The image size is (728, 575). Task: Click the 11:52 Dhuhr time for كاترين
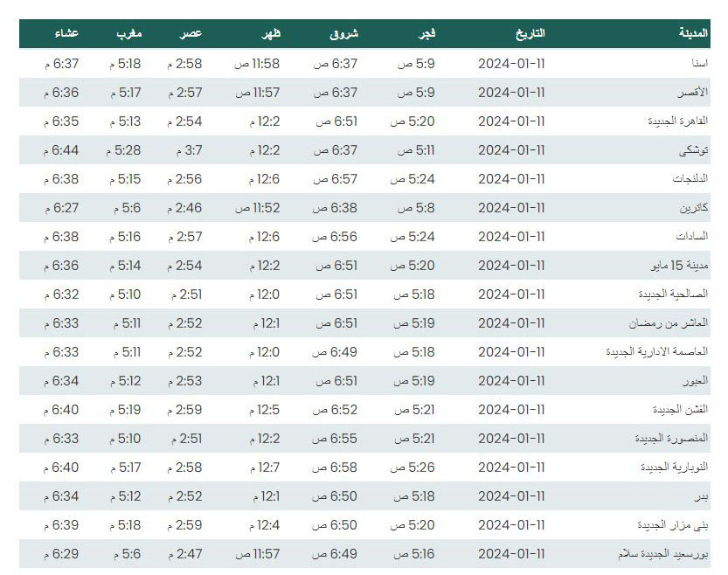[x=257, y=208]
